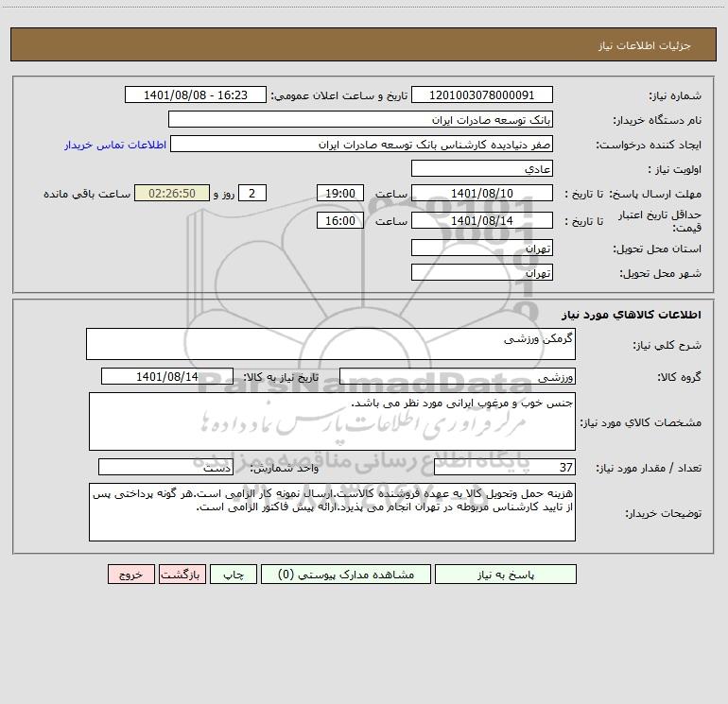
Task: Click the buyer notes text area
Action: pos(332,512)
